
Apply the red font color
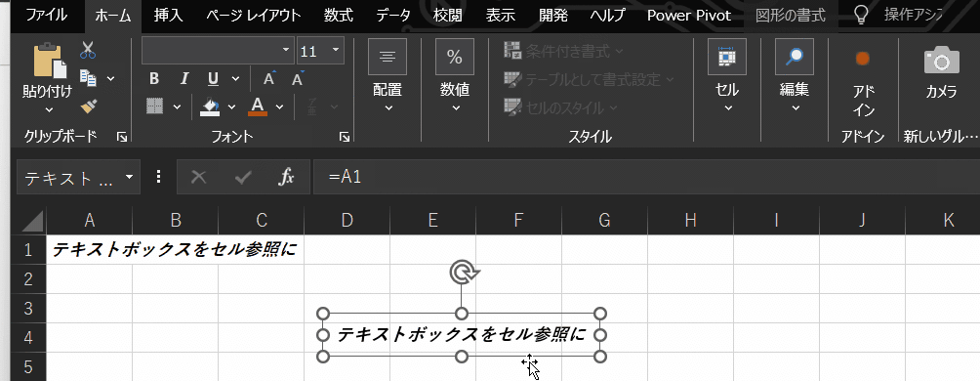point(258,106)
